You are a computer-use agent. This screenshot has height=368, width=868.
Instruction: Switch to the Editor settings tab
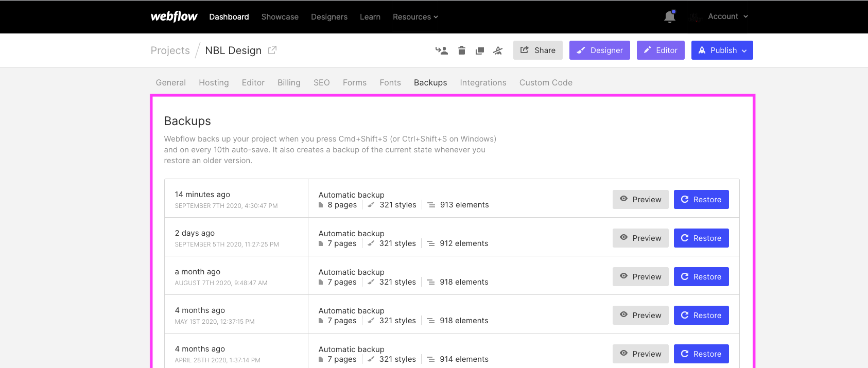pyautogui.click(x=253, y=82)
